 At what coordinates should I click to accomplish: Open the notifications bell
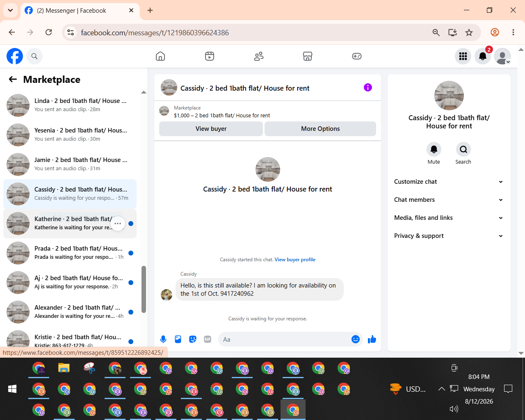tap(483, 56)
